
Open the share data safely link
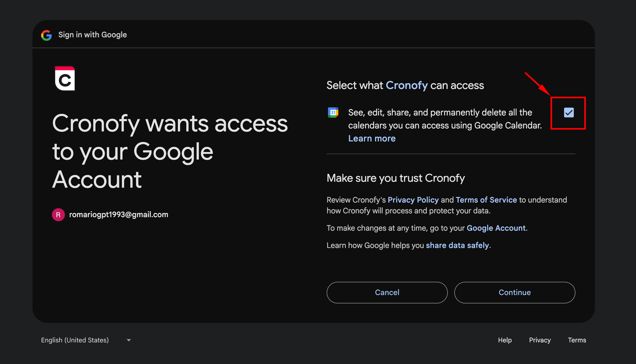[458, 245]
